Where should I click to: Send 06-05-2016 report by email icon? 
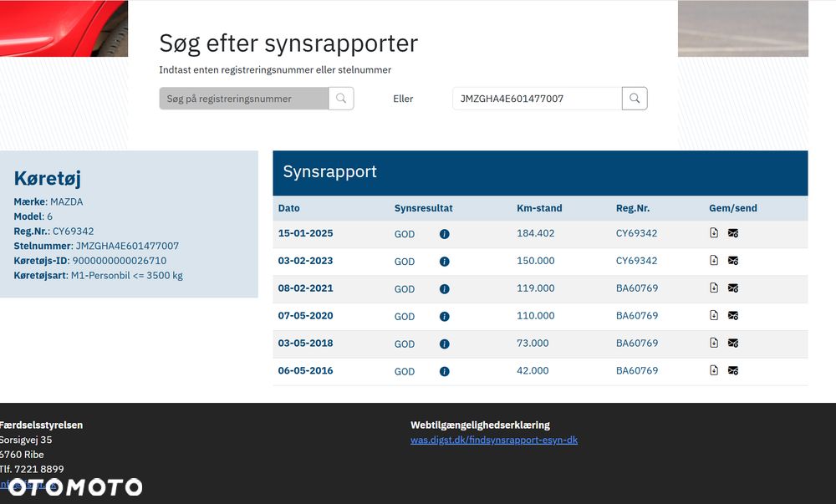(733, 371)
